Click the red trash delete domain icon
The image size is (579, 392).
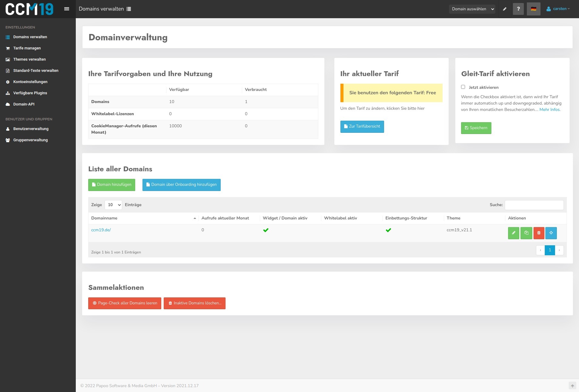point(539,233)
